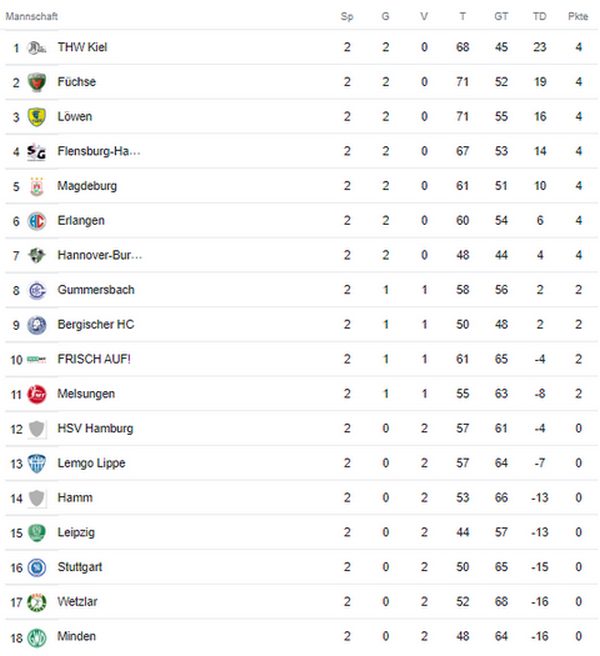Image resolution: width=600 pixels, height=656 pixels.
Task: Open the HSV Hamburg team link
Action: tap(95, 428)
